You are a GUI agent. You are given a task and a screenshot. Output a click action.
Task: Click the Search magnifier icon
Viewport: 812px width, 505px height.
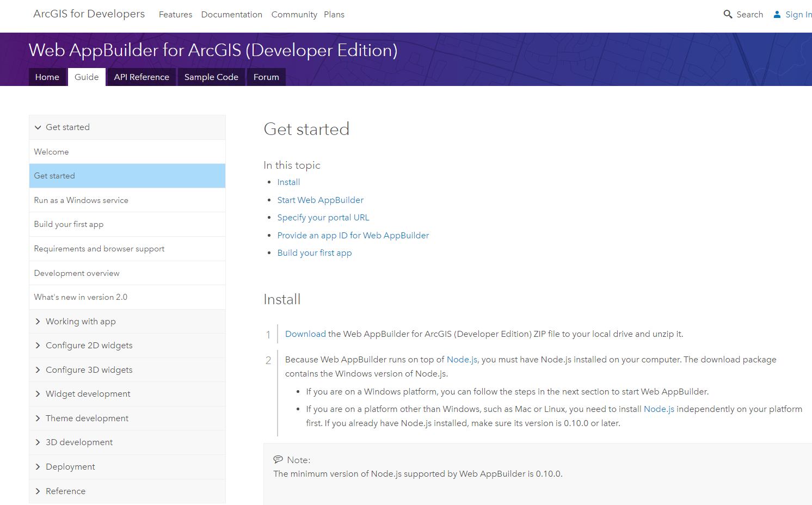point(728,14)
